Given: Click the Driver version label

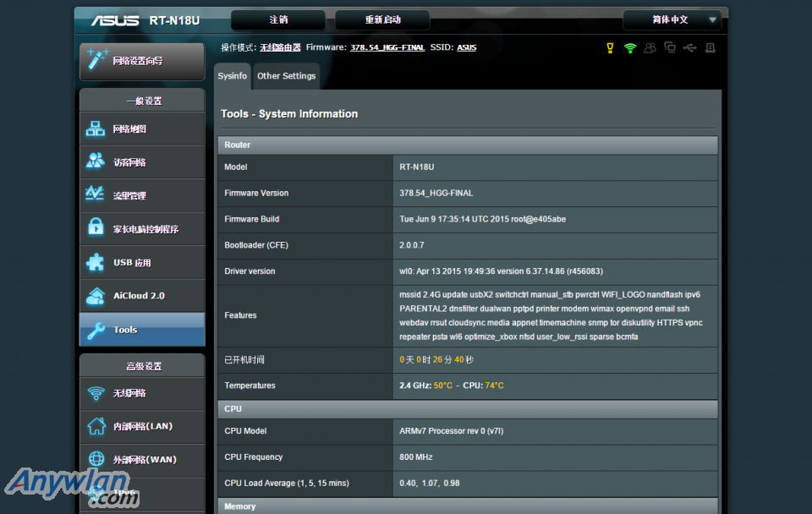Looking at the screenshot, I should pos(250,271).
